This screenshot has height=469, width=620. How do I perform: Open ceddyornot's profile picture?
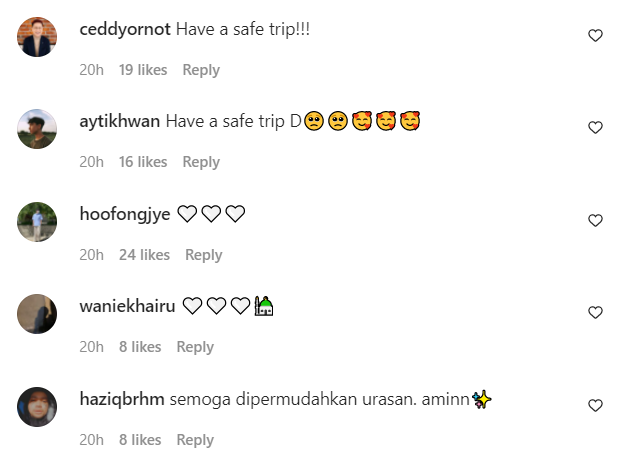37,37
